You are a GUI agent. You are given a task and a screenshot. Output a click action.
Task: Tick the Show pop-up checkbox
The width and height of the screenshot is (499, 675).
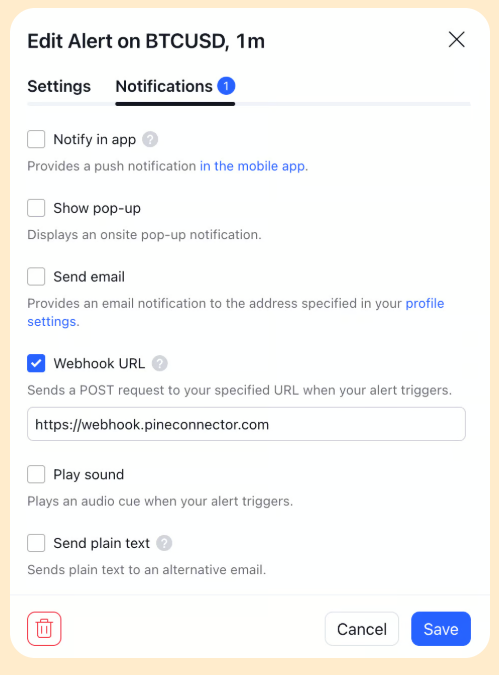coord(36,208)
